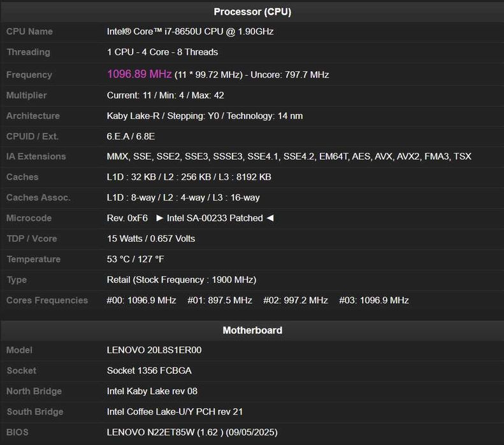Click the TDP / Vcore label

[x=32, y=239]
